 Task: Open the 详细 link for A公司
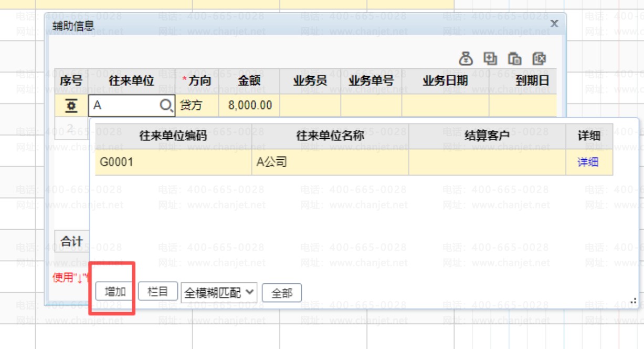coord(588,162)
